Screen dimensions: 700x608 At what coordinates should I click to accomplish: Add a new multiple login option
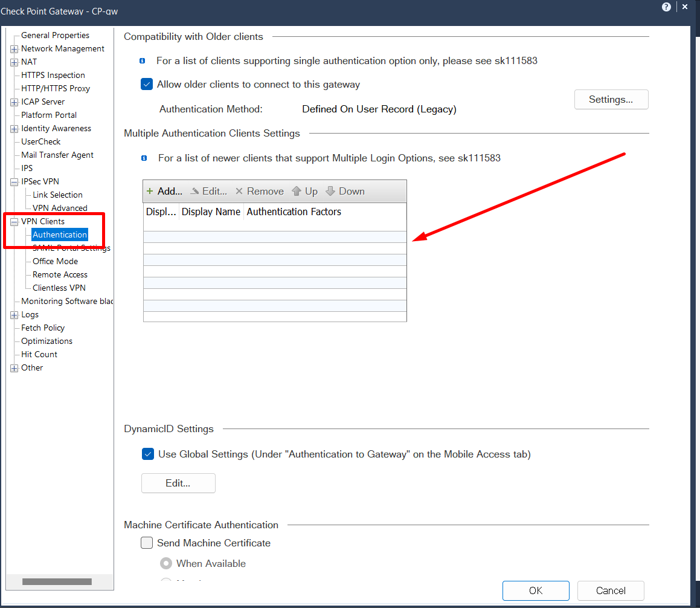[x=164, y=191]
